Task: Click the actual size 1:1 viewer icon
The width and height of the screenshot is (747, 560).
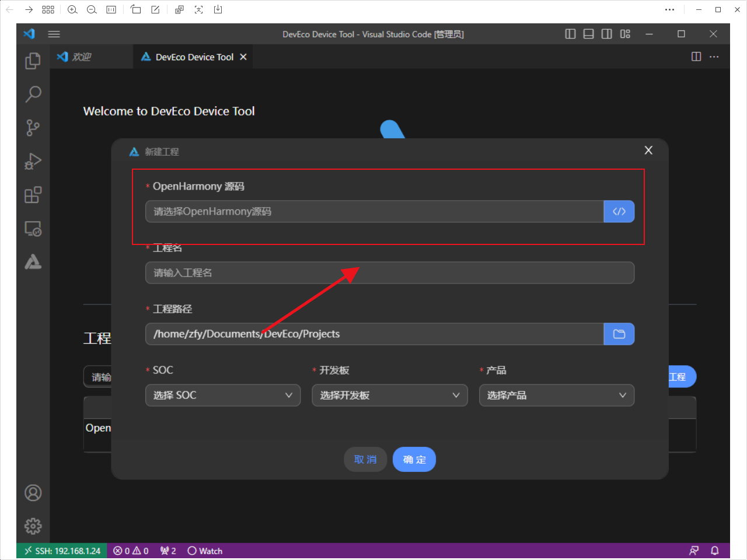Action: point(111,9)
